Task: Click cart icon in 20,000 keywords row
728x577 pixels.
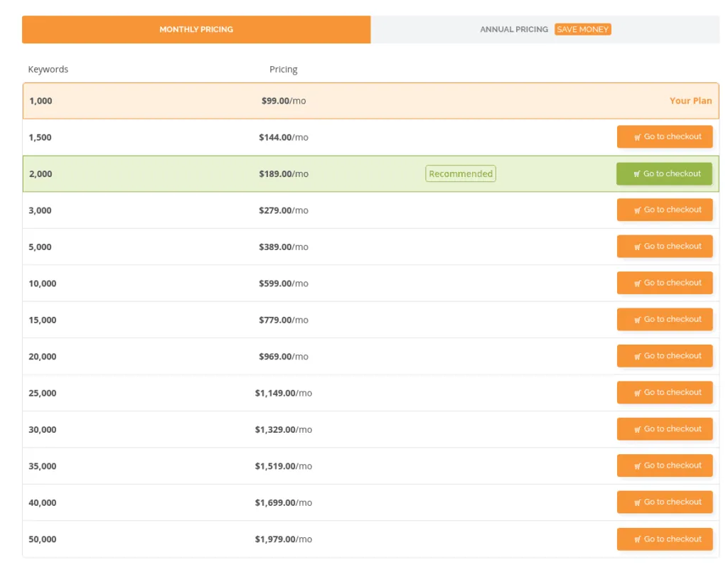Action: coord(638,357)
